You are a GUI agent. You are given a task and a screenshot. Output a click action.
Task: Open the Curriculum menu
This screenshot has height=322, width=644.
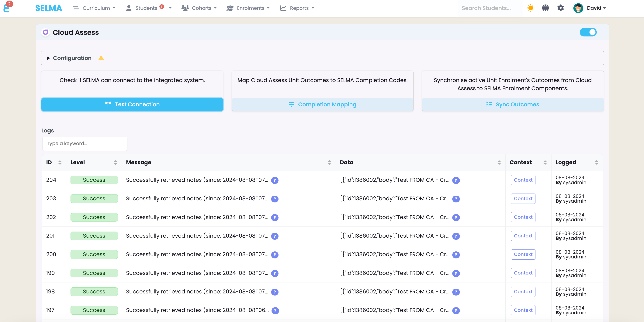94,8
